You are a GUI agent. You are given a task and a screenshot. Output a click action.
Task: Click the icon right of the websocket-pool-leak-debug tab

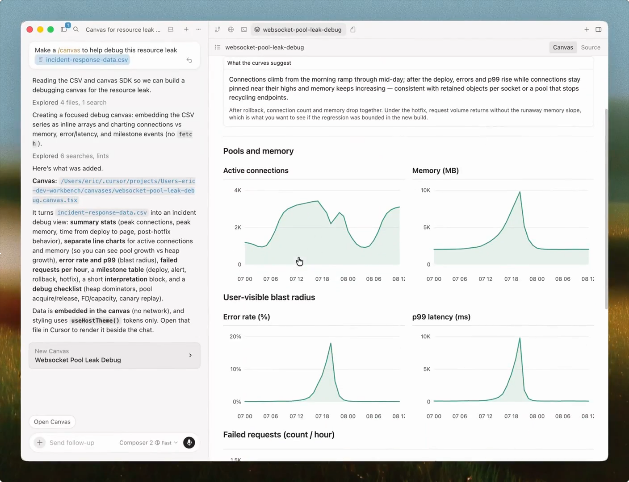coord(353,29)
